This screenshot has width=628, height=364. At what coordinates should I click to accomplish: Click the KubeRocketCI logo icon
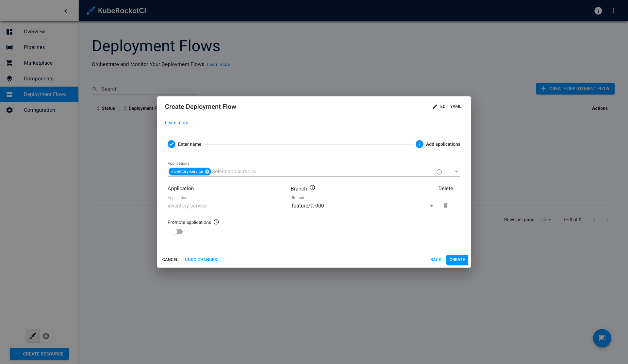[x=90, y=10]
